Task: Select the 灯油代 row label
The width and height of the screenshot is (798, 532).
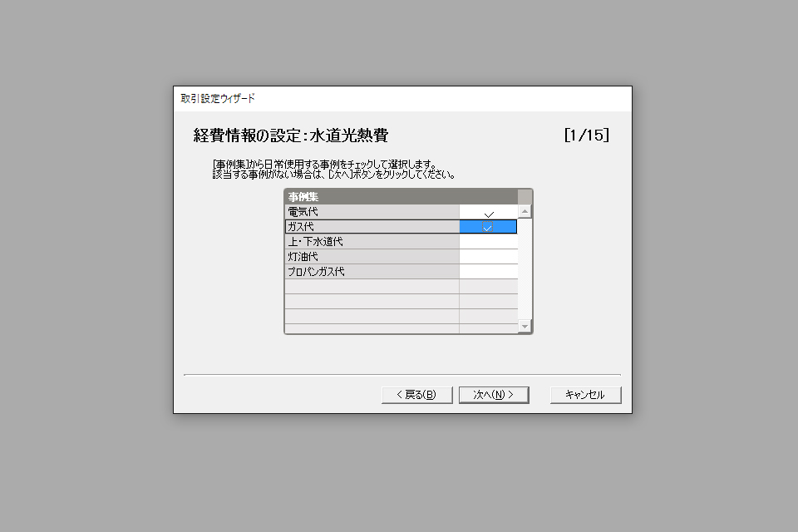Action: (x=372, y=257)
